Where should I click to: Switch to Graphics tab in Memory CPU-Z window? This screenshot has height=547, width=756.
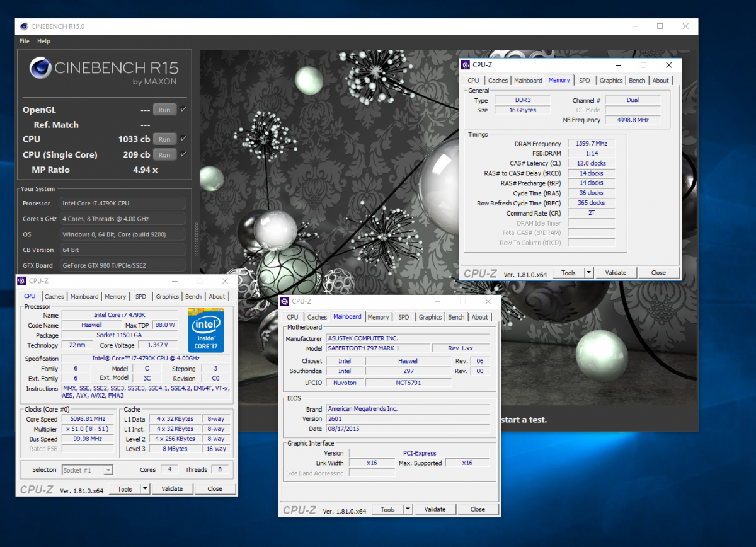click(x=611, y=81)
